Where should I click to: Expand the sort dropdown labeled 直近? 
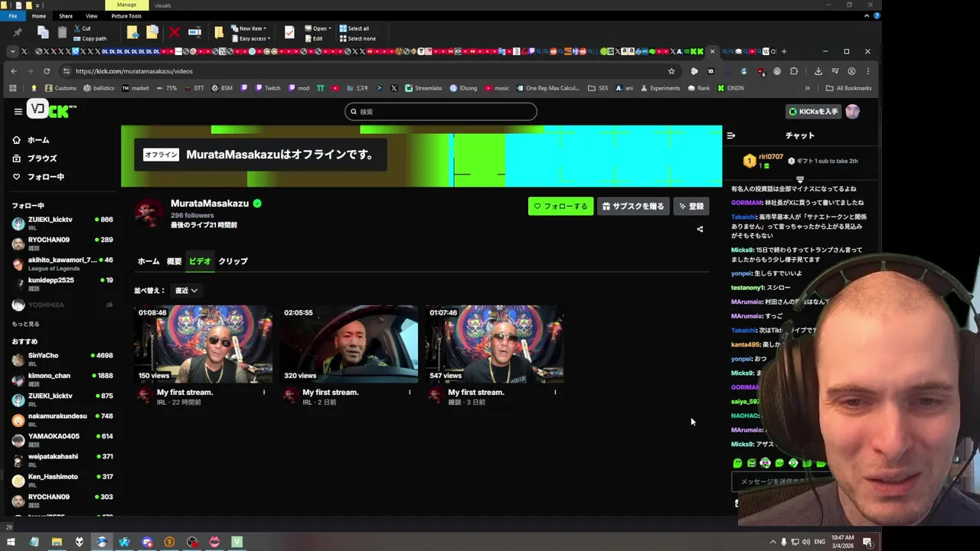[186, 291]
